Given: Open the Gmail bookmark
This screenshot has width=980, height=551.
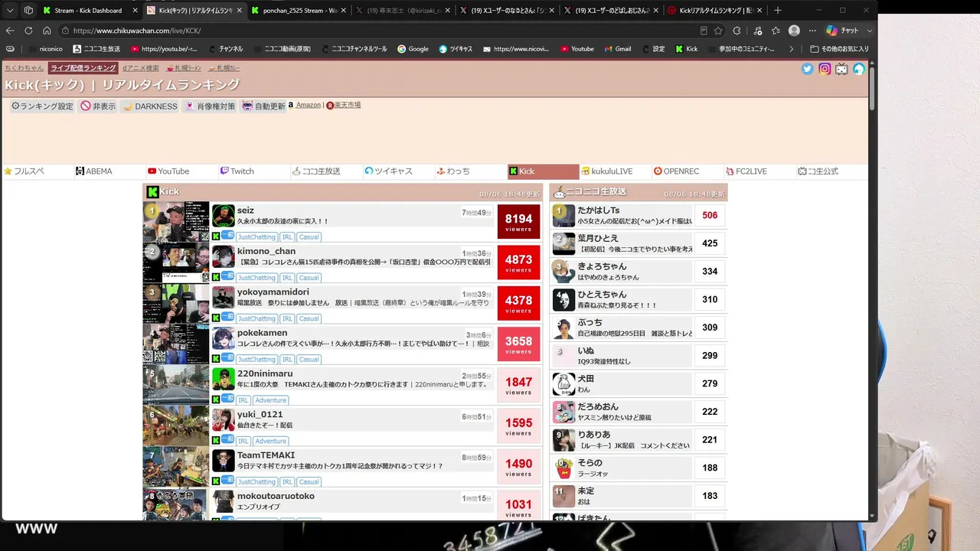Looking at the screenshot, I should click(x=617, y=49).
